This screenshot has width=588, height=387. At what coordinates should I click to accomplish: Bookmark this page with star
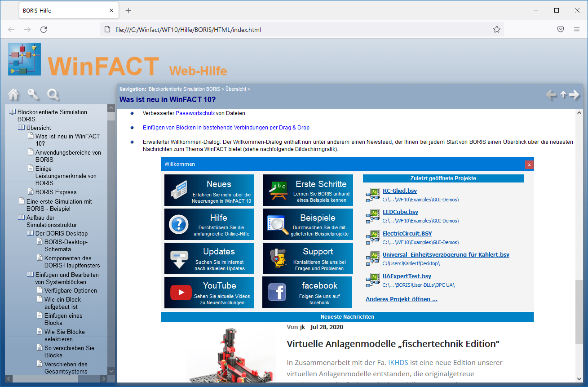coord(497,30)
